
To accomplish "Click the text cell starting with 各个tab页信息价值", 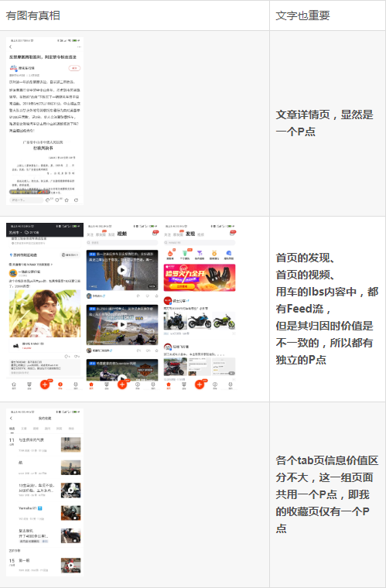I will coord(327,494).
